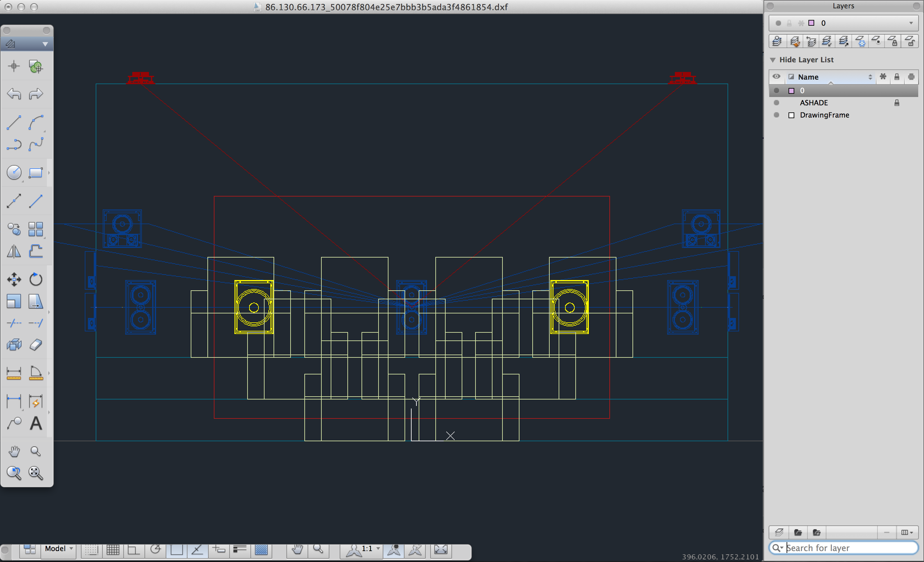Unlock the ASHADE layer
Screen dimensions: 924x562
point(897,102)
